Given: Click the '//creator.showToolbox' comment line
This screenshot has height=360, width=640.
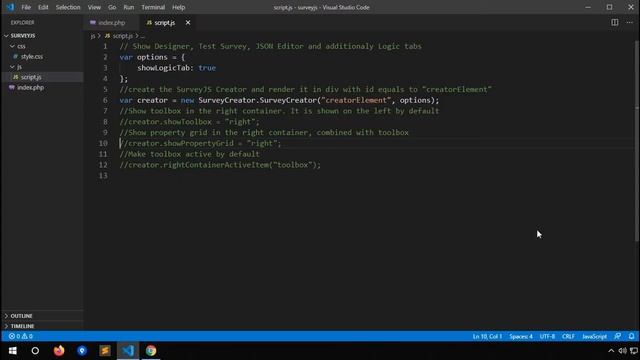Looking at the screenshot, I should click(x=189, y=122).
